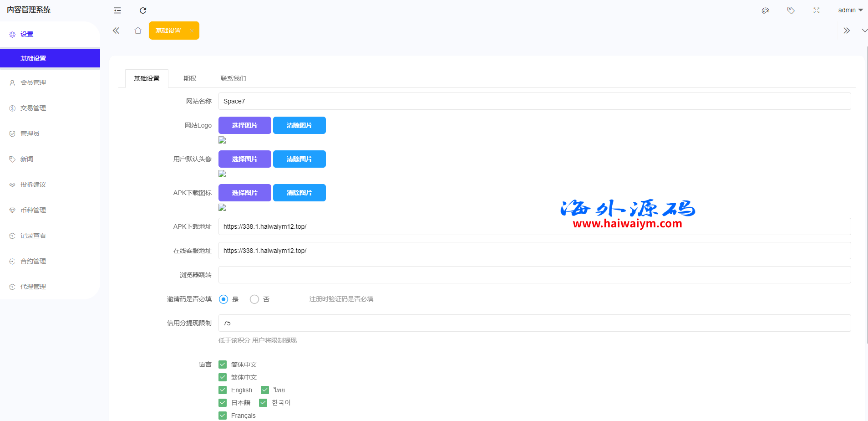This screenshot has width=868, height=421.
Task: Click the sidebar collapse menu icon
Action: coord(117,10)
